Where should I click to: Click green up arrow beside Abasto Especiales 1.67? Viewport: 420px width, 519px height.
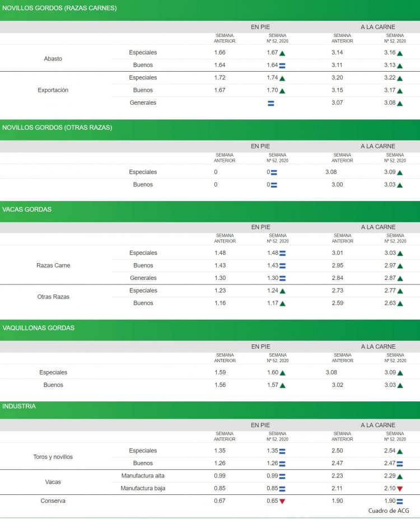tap(282, 53)
